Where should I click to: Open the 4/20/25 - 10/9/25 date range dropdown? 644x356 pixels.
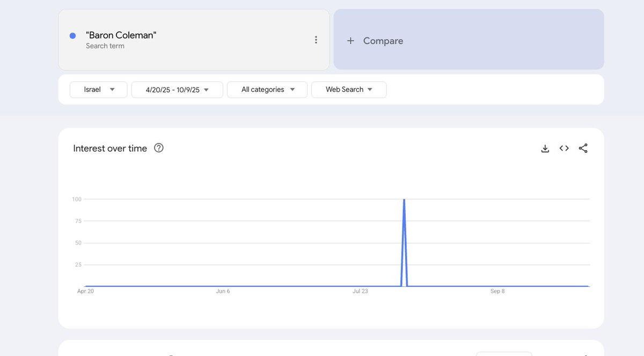(177, 90)
